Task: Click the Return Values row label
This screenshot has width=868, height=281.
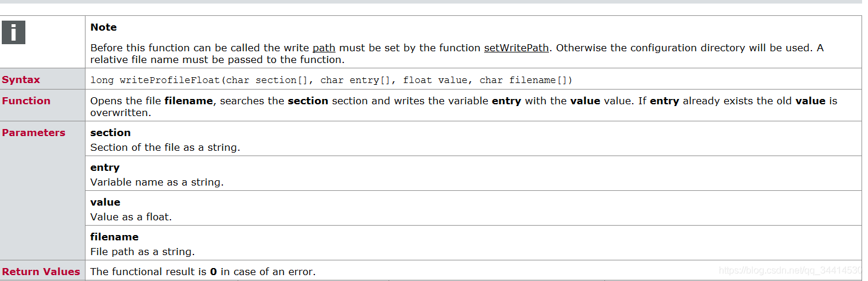Action: coord(41,272)
